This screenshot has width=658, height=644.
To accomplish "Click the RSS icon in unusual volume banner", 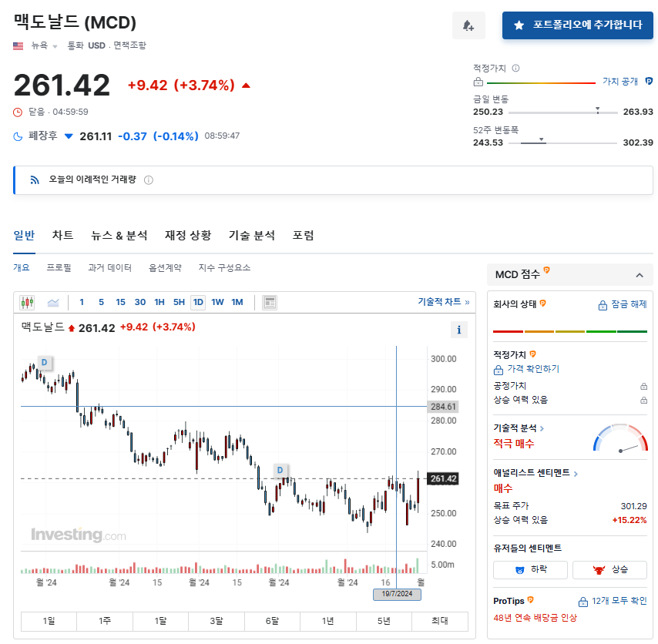I will [35, 180].
